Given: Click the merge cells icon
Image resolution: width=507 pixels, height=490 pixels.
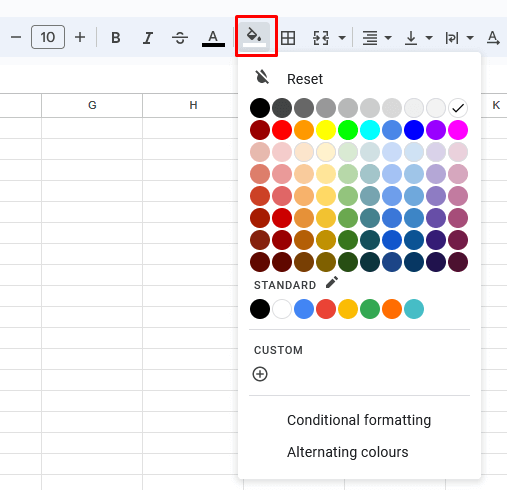Looking at the screenshot, I should (321, 38).
